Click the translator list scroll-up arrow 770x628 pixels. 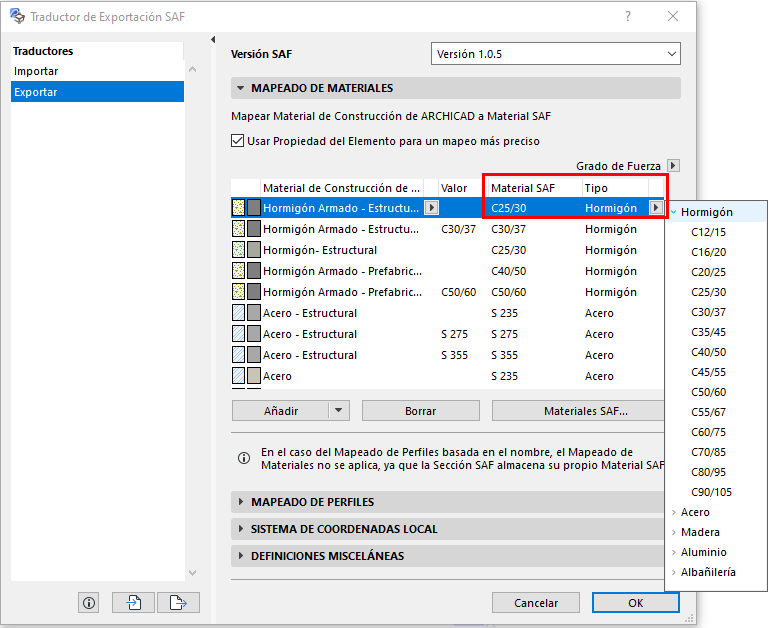[x=192, y=69]
